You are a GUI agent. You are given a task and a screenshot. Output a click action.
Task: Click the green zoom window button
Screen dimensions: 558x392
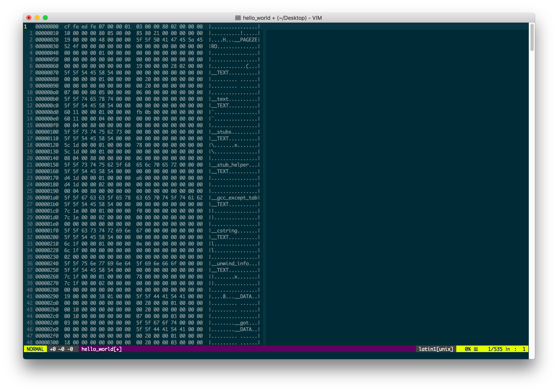coord(45,18)
